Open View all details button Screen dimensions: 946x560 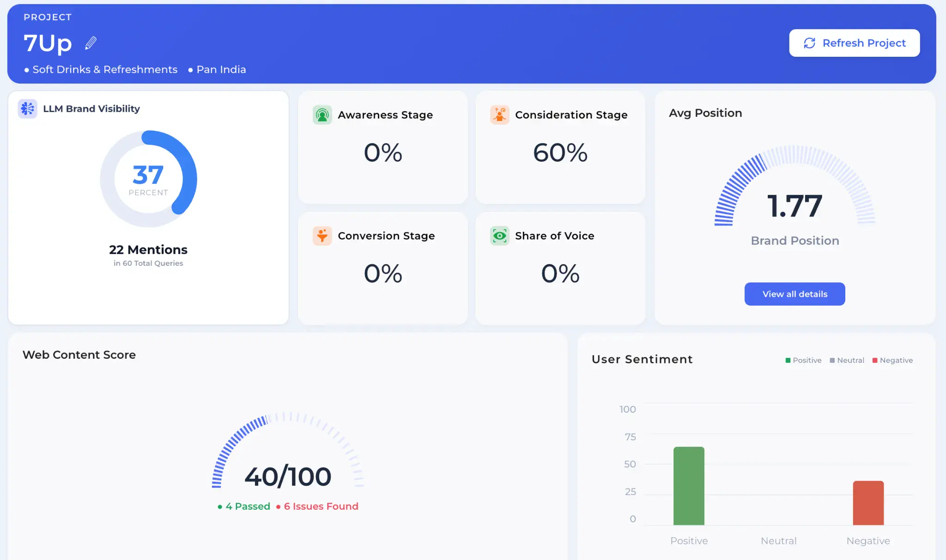click(x=794, y=294)
